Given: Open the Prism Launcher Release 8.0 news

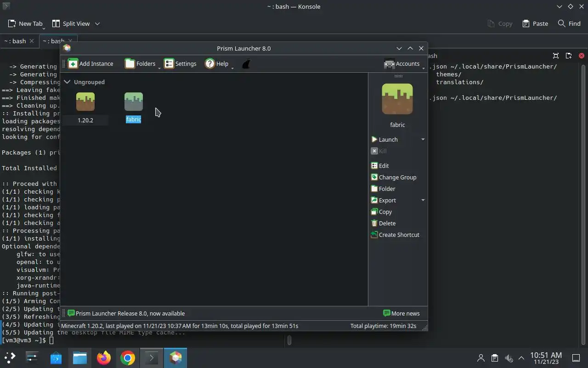Looking at the screenshot, I should [126, 313].
